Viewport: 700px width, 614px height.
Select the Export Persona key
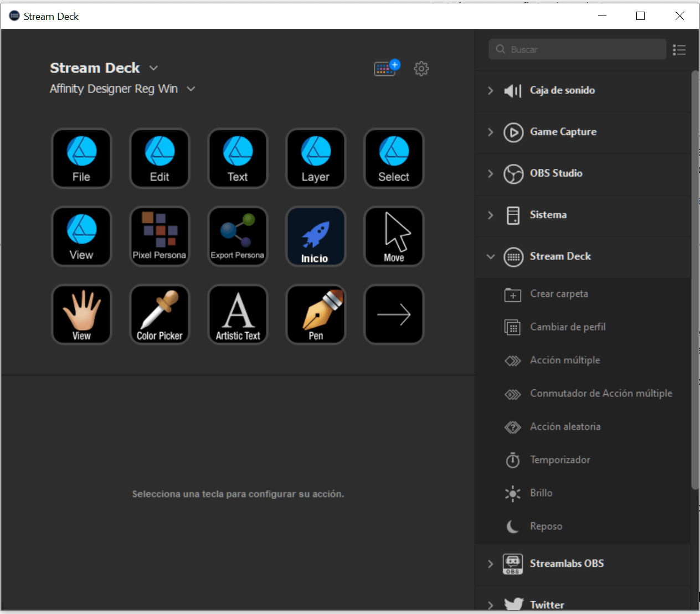pos(238,236)
